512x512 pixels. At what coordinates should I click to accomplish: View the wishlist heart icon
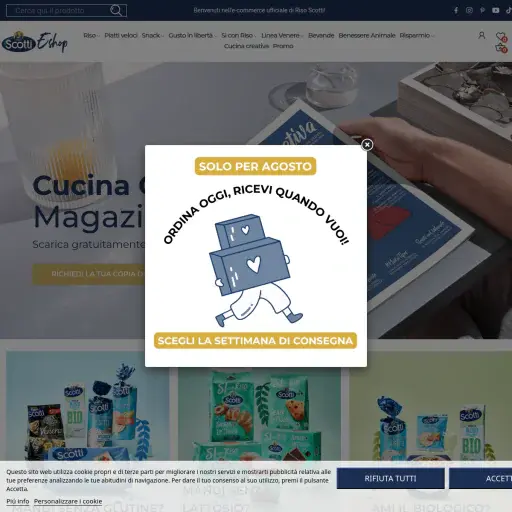click(x=501, y=36)
